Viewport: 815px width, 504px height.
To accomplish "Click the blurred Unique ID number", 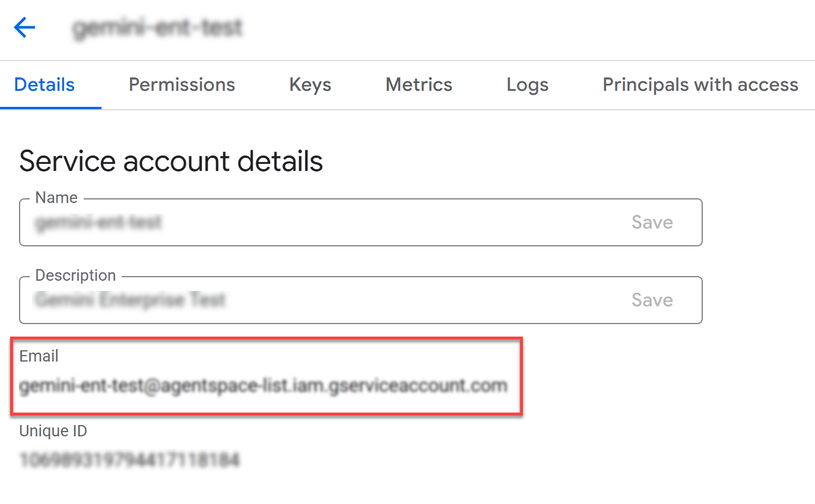I will click(x=129, y=459).
